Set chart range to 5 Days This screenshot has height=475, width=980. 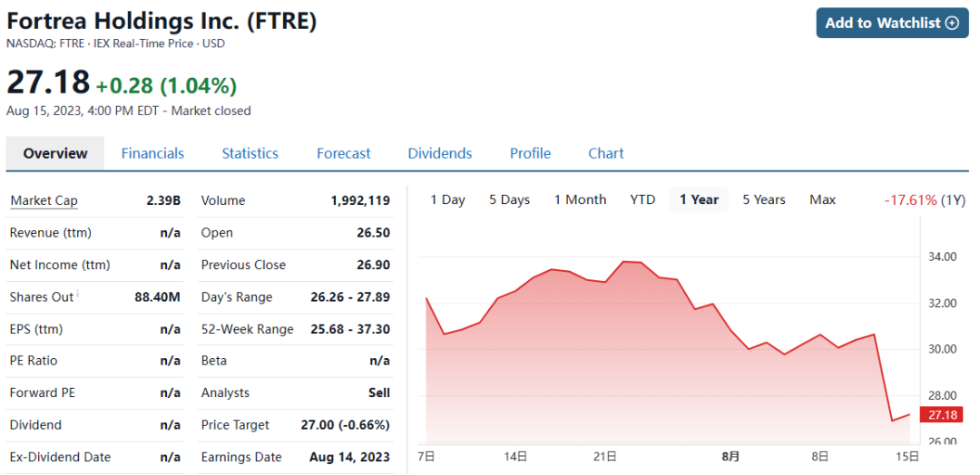(509, 199)
